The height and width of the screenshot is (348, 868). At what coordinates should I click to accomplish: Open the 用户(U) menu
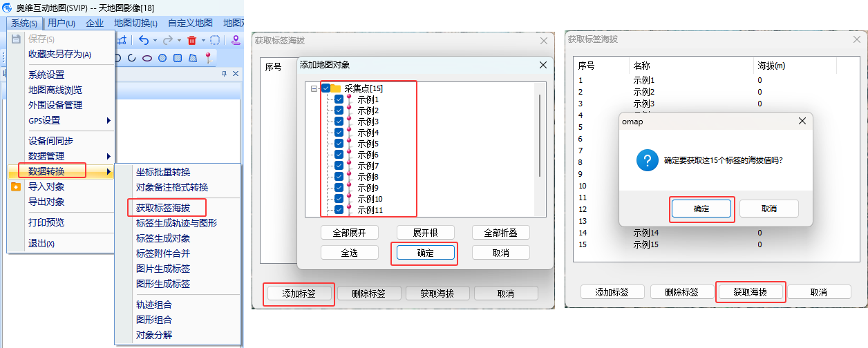(62, 23)
